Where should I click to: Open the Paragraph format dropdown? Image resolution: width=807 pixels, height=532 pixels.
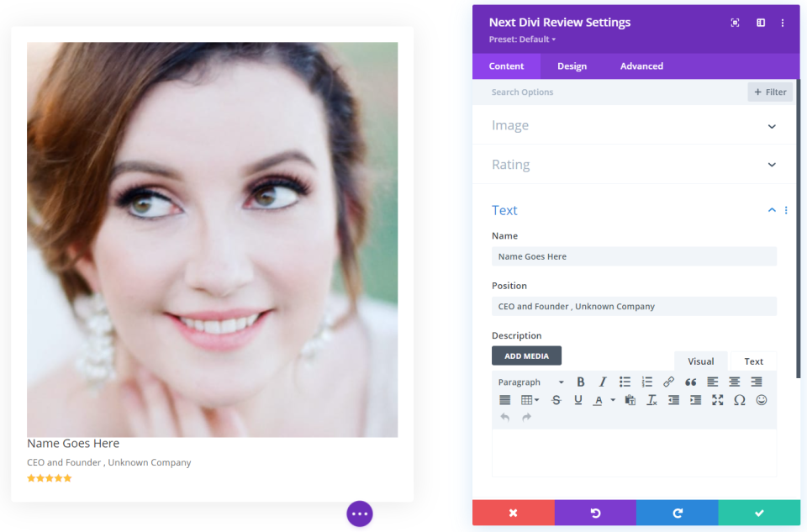530,382
